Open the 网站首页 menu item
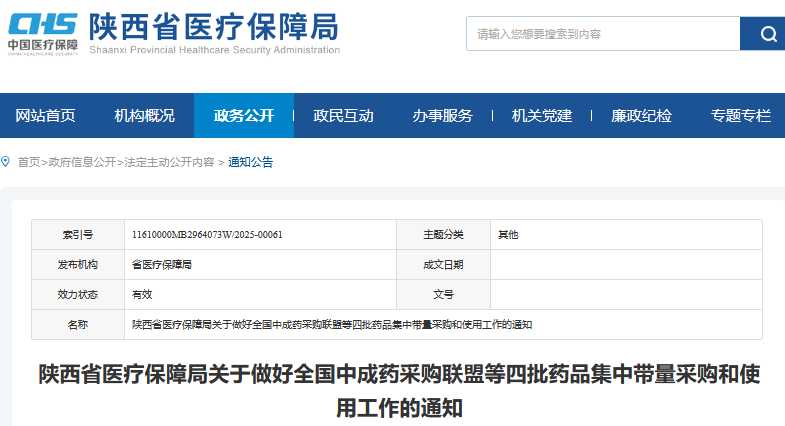 pos(45,116)
